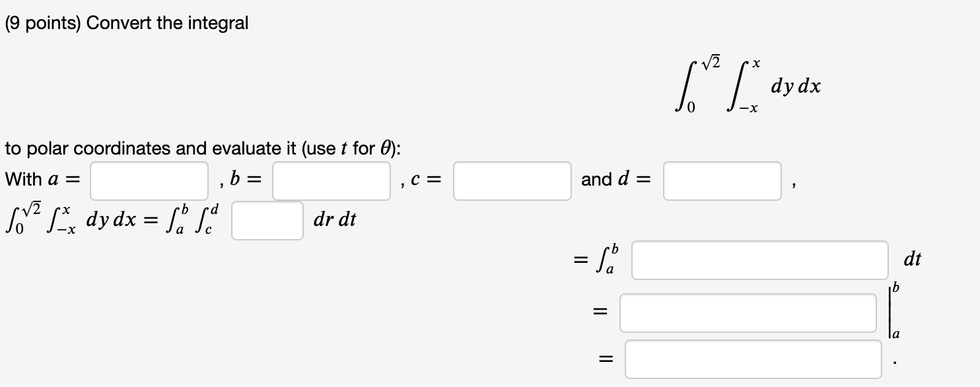Select the equation line starting with sqrt 2 integral
980x387 pixels.
tap(112, 218)
